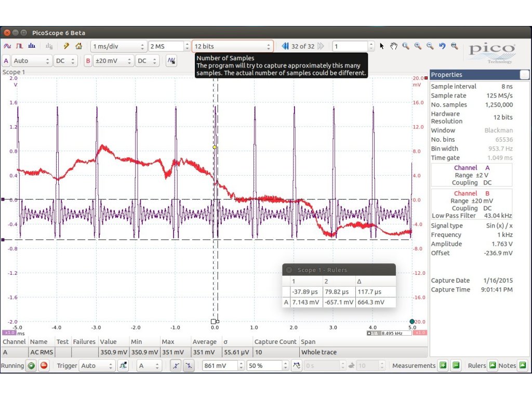Open advanced trigger settings icon
The height and width of the screenshot is (399, 532).
(123, 366)
